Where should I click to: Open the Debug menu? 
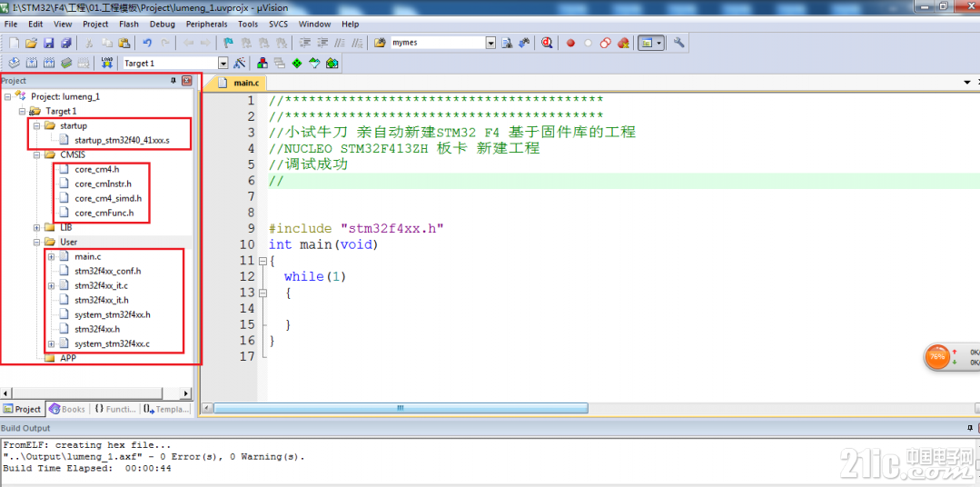tap(163, 24)
